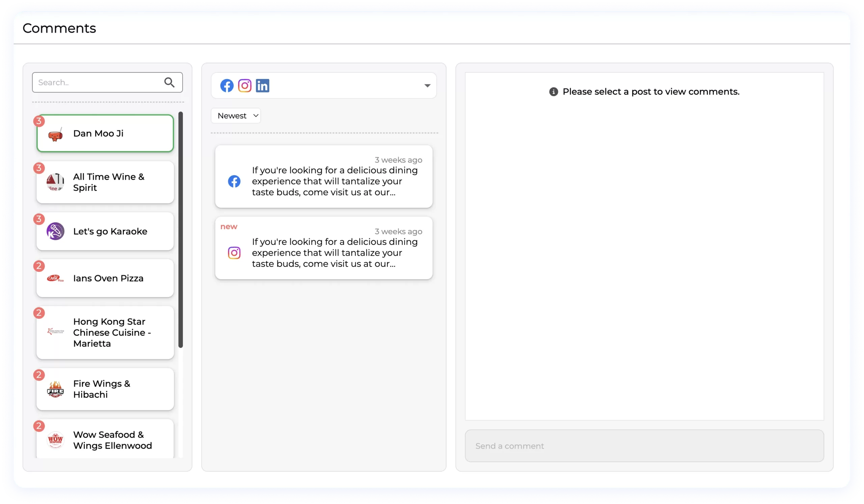The width and height of the screenshot is (864, 504).
Task: Click the Dan Moo Ji logo icon
Action: pos(55,134)
